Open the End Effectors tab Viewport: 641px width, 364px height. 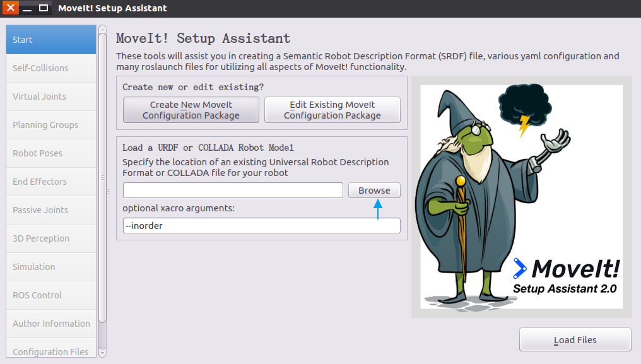coord(51,182)
